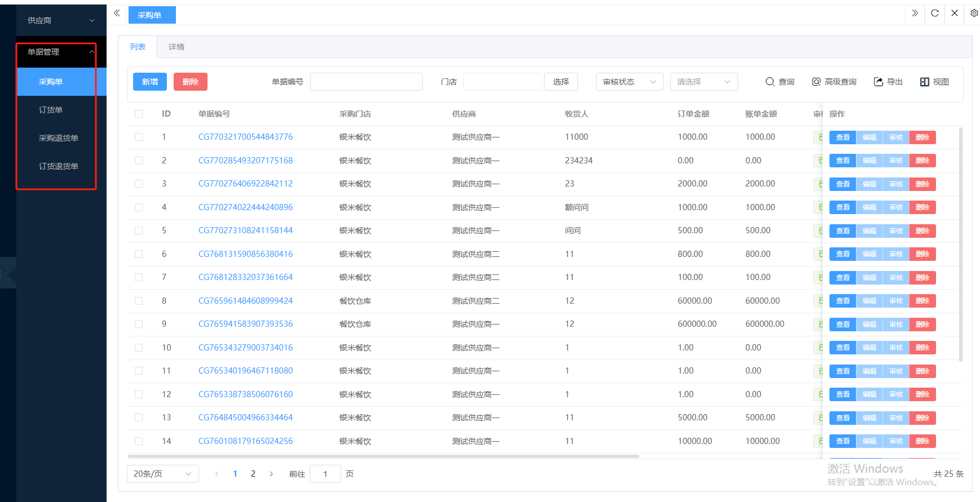Screen dimensions: 980x502
Task: Click the double-right arrow tab scroll icon
Action: pos(915,13)
